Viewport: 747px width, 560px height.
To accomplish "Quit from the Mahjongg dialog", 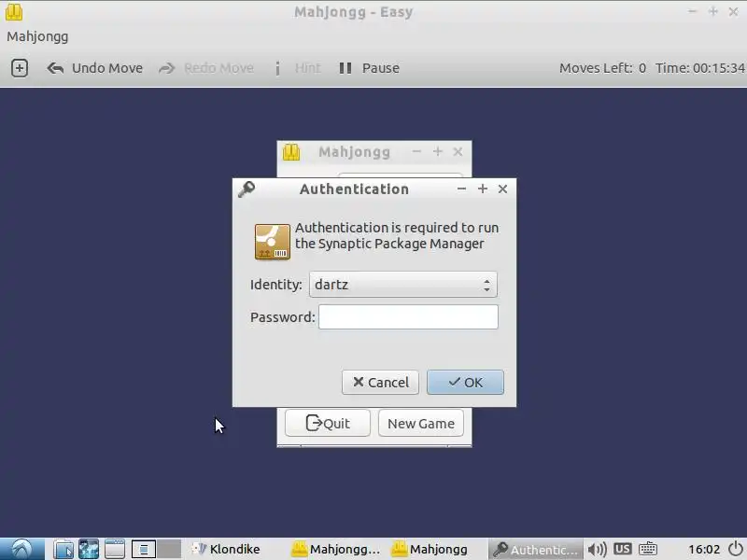I will click(328, 423).
